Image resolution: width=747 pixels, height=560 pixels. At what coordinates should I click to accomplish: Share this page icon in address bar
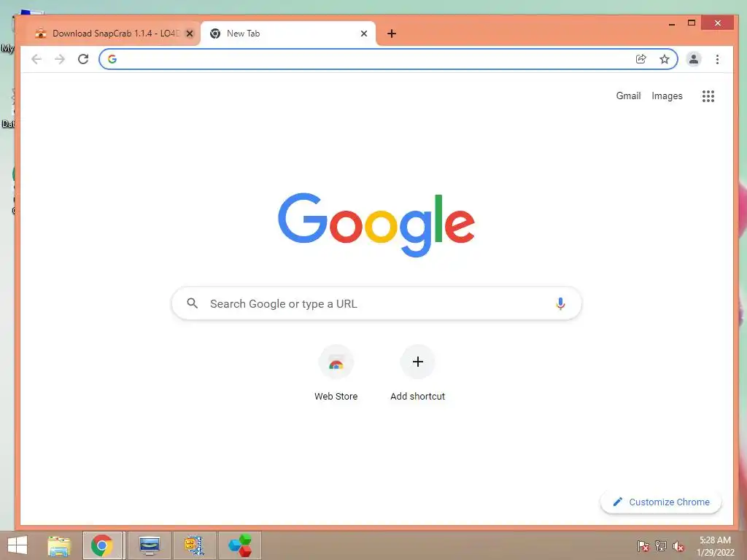641,59
